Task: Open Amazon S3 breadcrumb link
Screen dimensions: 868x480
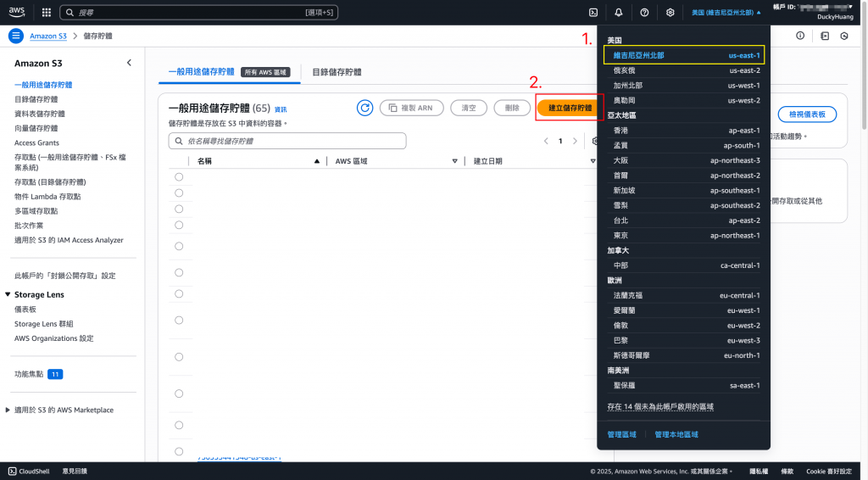Action: (x=48, y=36)
